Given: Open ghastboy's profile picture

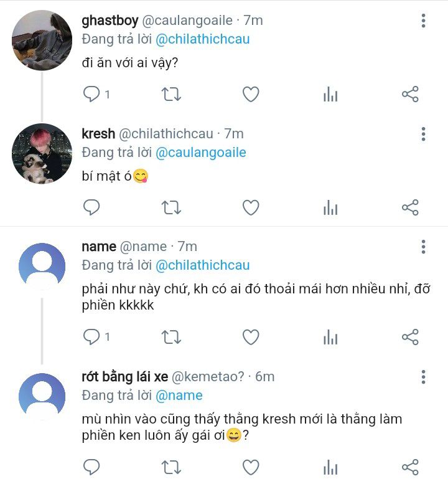Looking at the screenshot, I should point(42,40).
